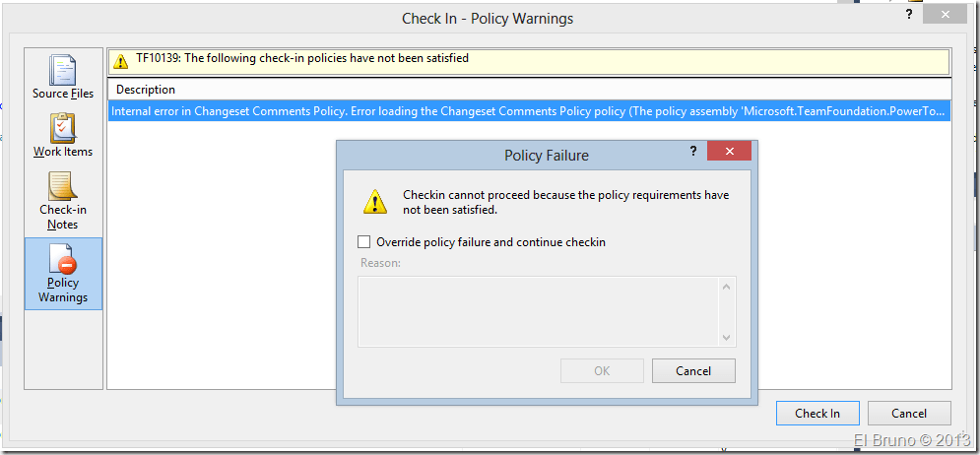Click inside the Reason text field
The height and width of the screenshot is (455, 980).
[x=539, y=311]
